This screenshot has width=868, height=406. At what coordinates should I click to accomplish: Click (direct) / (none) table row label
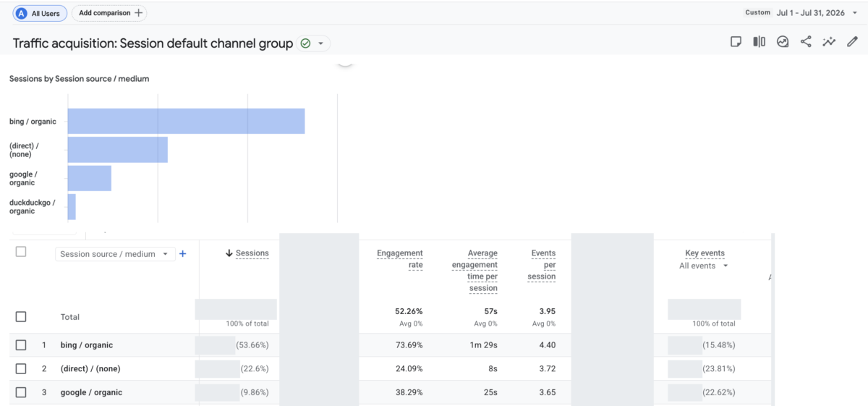(90, 369)
